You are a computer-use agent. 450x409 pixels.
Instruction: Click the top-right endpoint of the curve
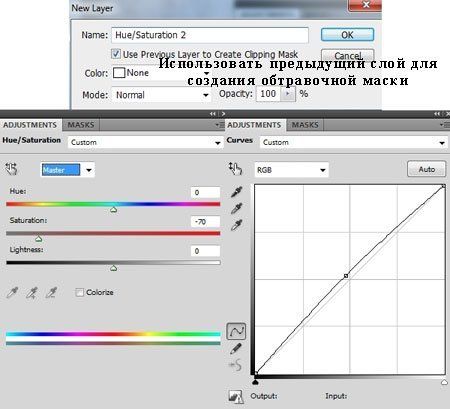tap(443, 186)
